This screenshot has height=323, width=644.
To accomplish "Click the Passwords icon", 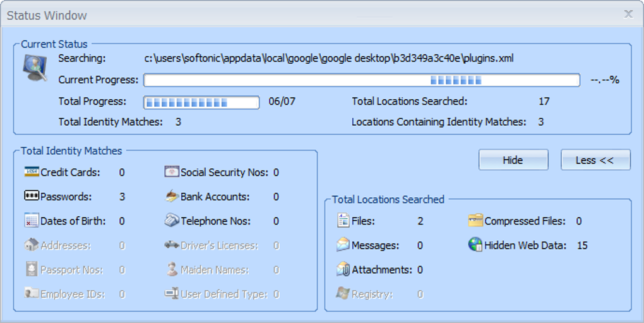I will 32,197.
